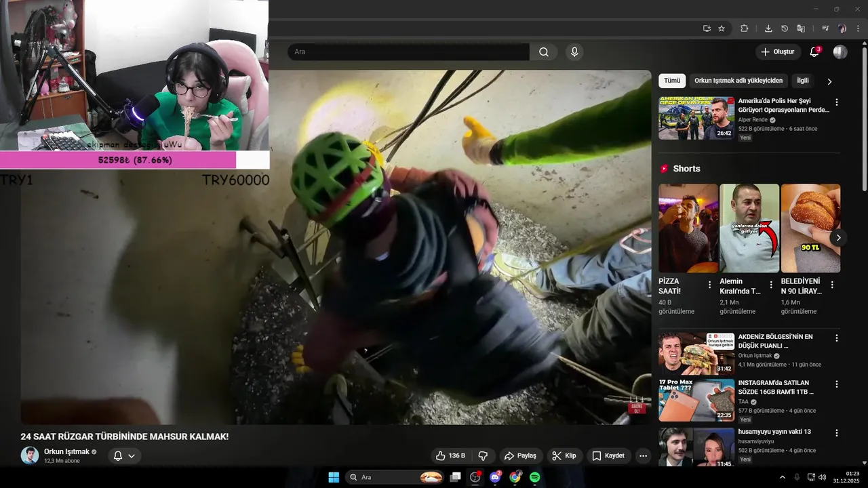Viewport: 868px width, 488px height.
Task: Open Chrome extensions puzzle icon
Action: tap(745, 28)
